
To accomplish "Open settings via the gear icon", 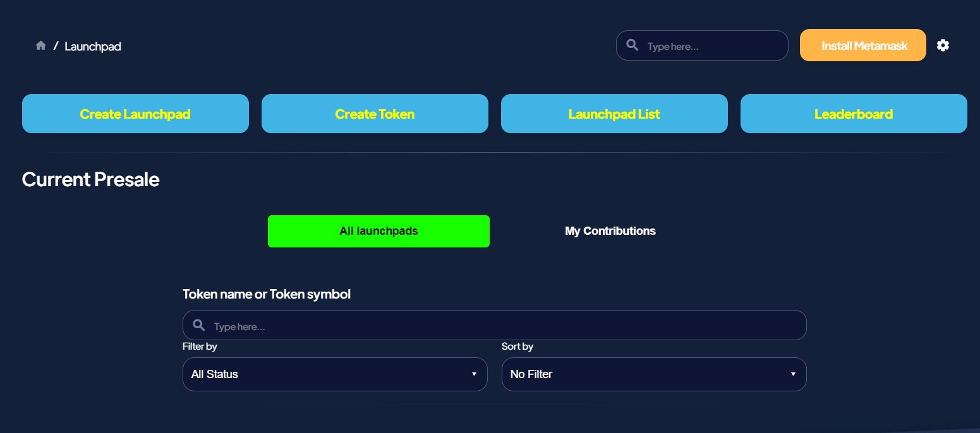I will [943, 45].
